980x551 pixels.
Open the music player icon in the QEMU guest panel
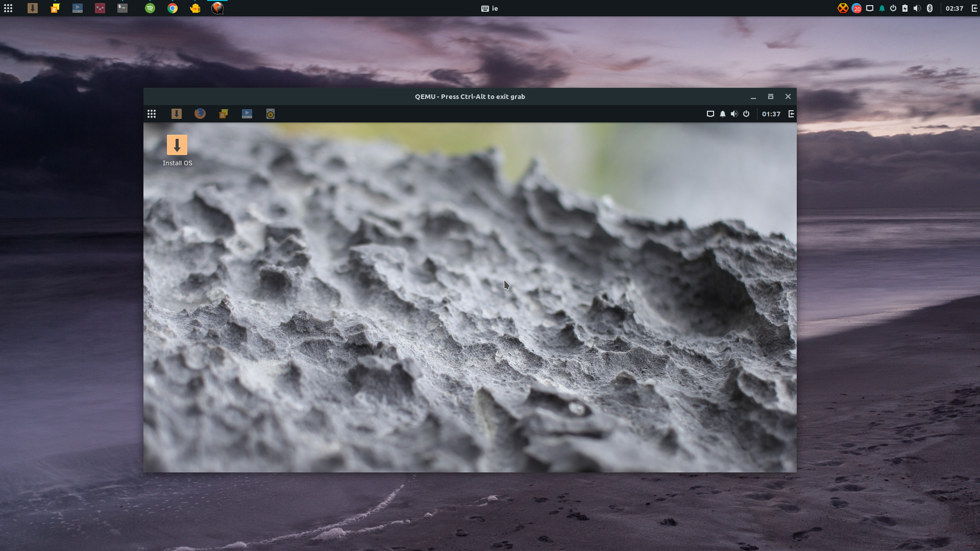click(x=271, y=114)
